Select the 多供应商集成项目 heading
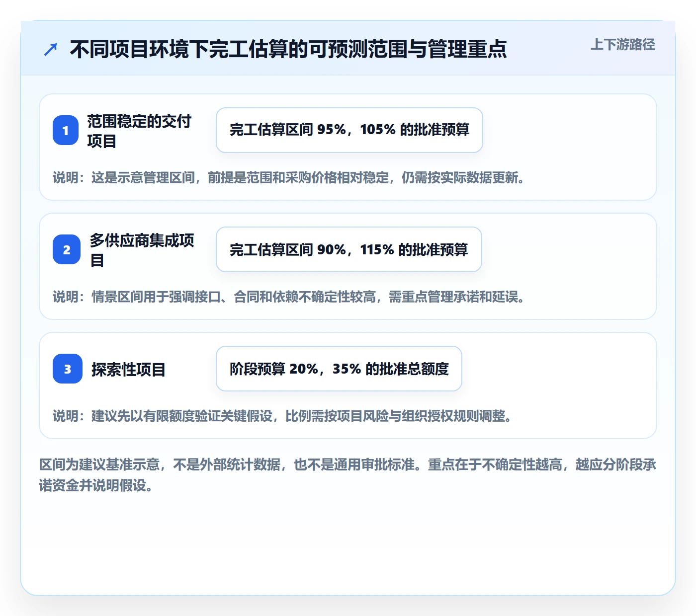696x616 pixels. [x=142, y=250]
